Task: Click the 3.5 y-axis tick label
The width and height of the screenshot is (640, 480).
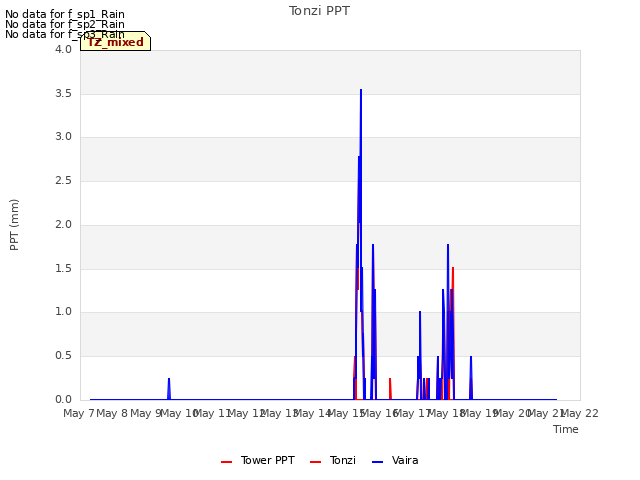Action: [63, 93]
